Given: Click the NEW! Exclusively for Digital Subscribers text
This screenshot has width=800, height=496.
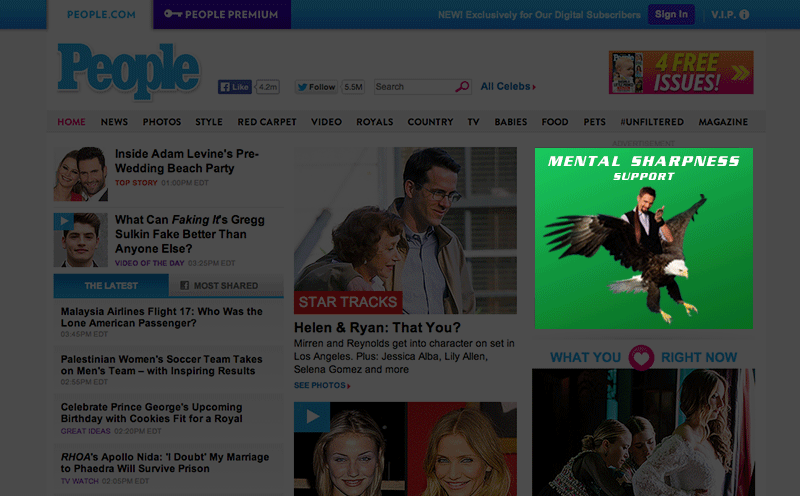Looking at the screenshot, I should click(539, 15).
